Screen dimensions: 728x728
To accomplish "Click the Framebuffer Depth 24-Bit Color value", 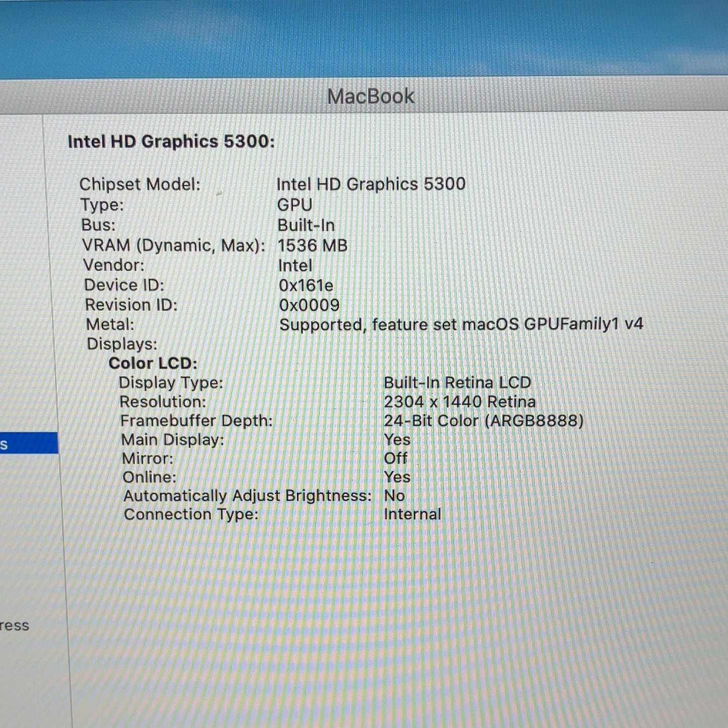I will click(x=484, y=421).
